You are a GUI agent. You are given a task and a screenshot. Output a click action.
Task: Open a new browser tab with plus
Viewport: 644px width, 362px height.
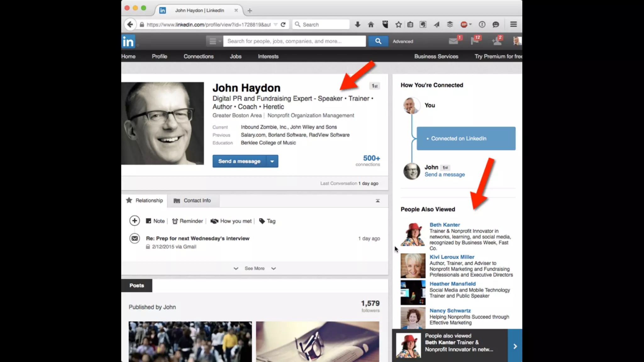click(250, 11)
